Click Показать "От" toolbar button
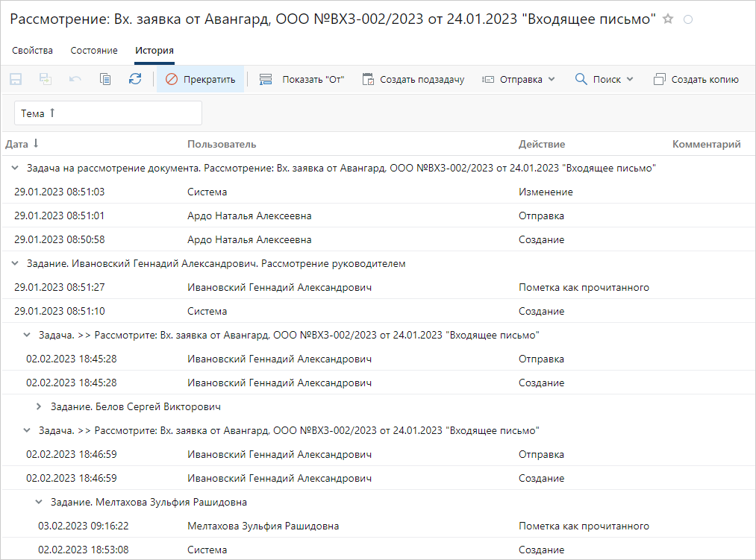The height and width of the screenshot is (560, 756). tap(302, 79)
